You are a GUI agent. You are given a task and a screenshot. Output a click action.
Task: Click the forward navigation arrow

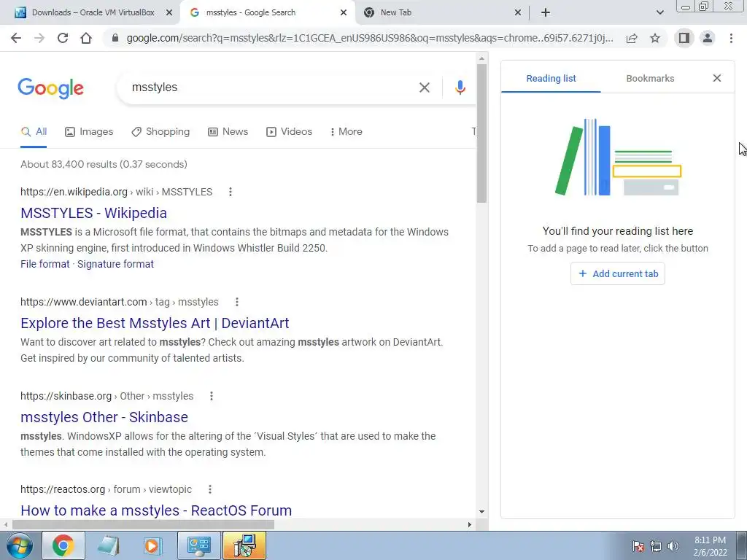39,38
